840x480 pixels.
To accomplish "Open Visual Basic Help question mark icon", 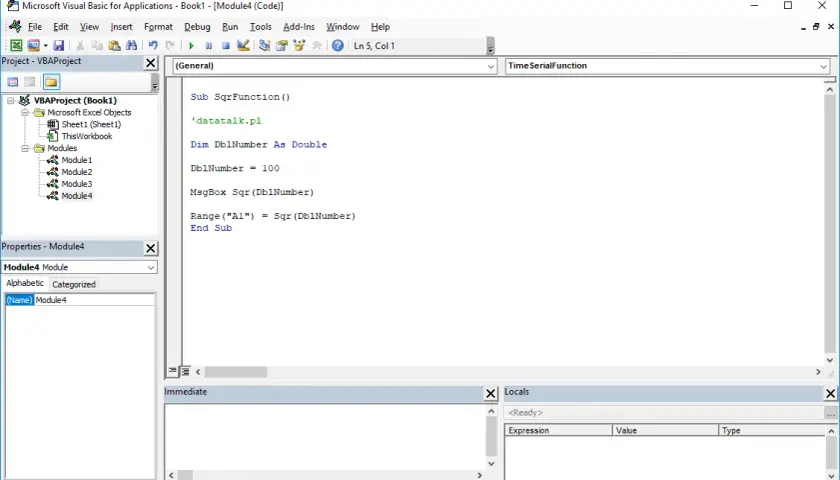I will (338, 46).
